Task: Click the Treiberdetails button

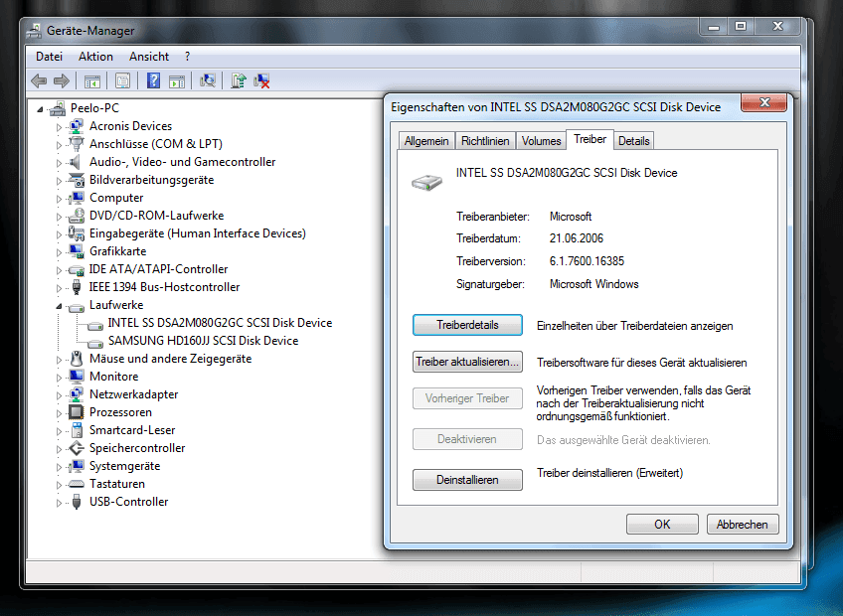Action: (467, 325)
